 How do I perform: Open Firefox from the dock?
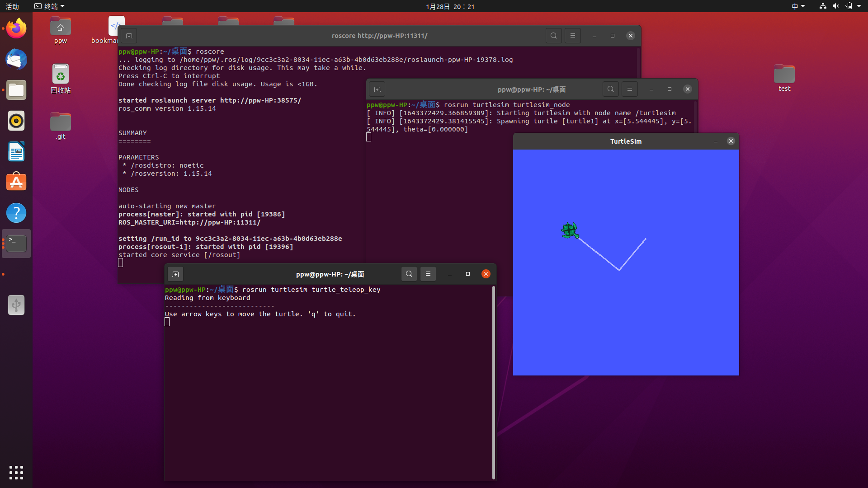tap(16, 29)
